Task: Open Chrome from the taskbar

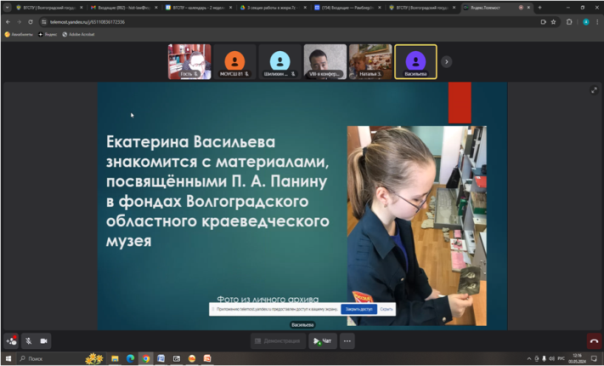Action: pos(146,359)
